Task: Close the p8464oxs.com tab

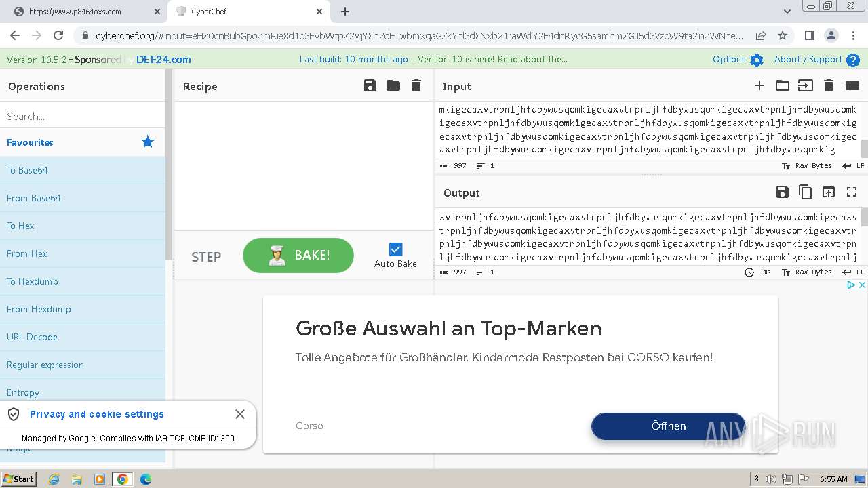Action: point(157,12)
